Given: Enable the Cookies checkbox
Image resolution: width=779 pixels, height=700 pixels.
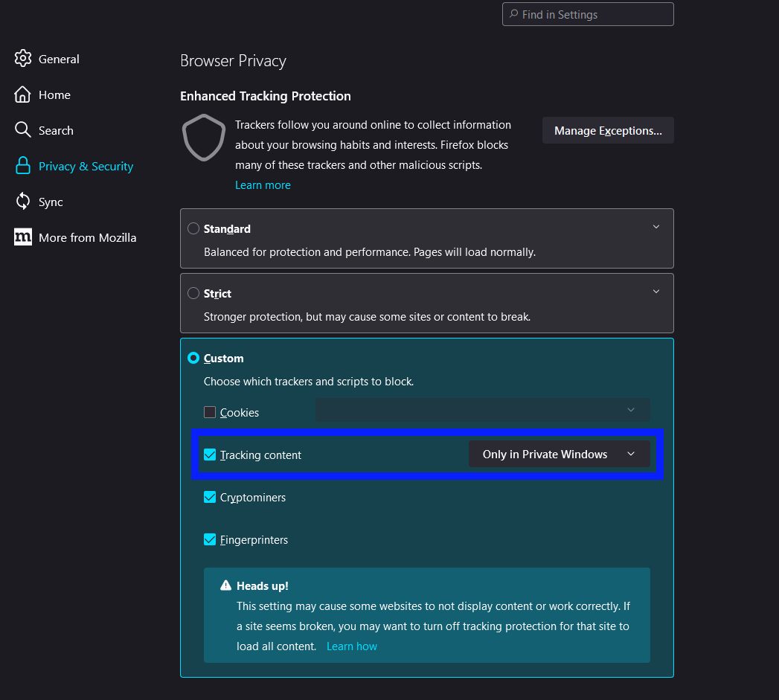Looking at the screenshot, I should point(210,412).
